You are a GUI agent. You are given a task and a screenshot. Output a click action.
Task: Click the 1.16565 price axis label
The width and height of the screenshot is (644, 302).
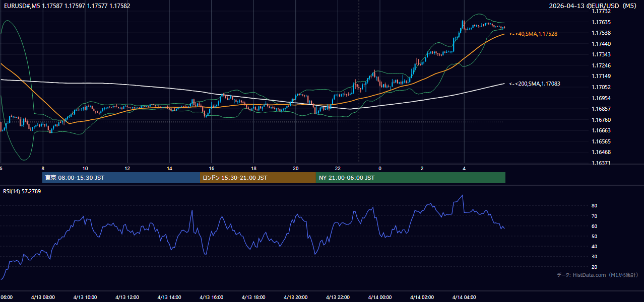[x=601, y=141]
